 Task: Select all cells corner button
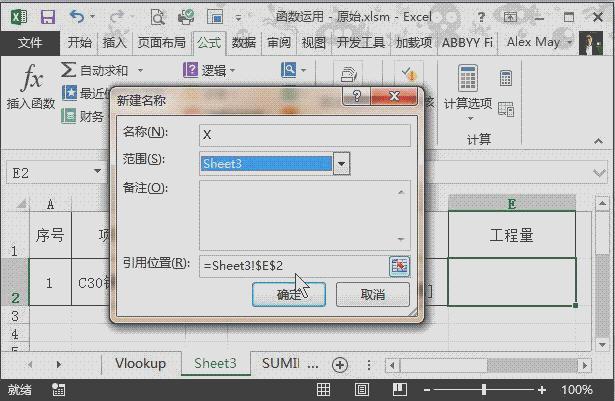click(x=22, y=204)
